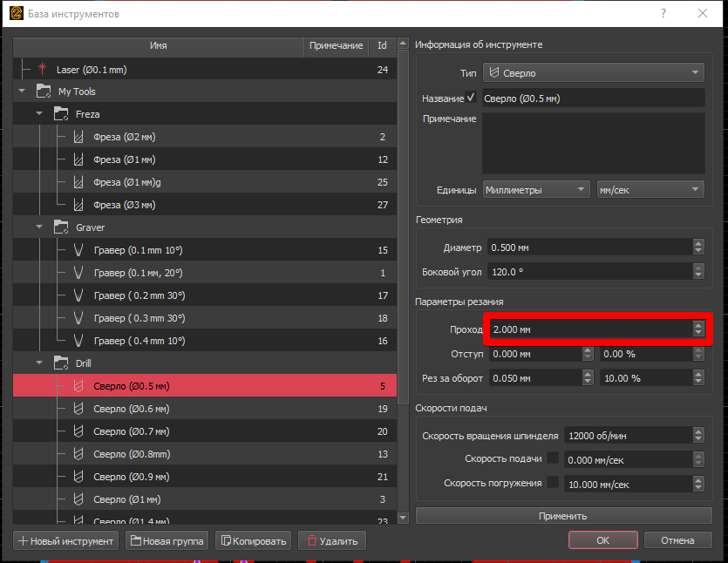The width and height of the screenshot is (728, 563).
Task: Sort by the Id column header
Action: 382,45
